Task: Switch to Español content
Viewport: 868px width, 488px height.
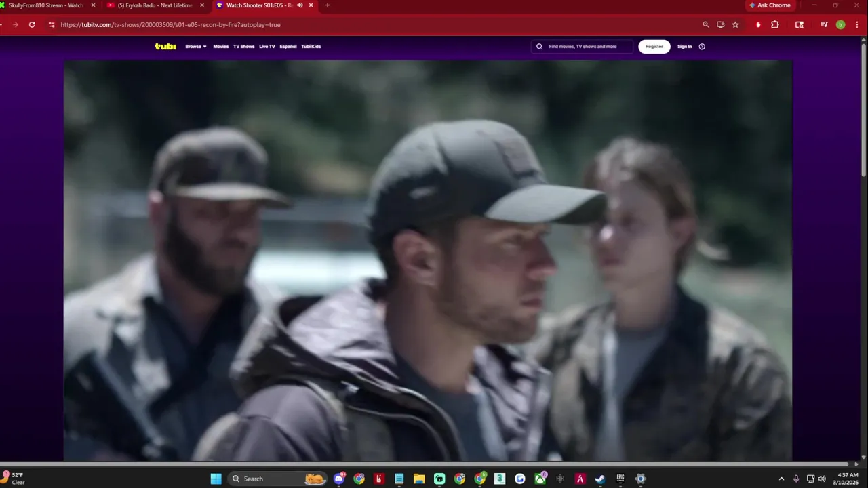Action: pos(288,47)
